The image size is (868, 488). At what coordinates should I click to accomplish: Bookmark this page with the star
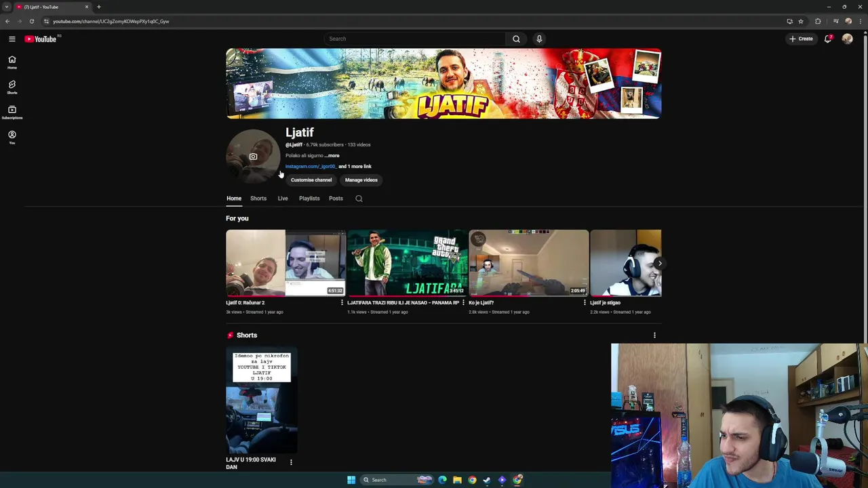[801, 21]
